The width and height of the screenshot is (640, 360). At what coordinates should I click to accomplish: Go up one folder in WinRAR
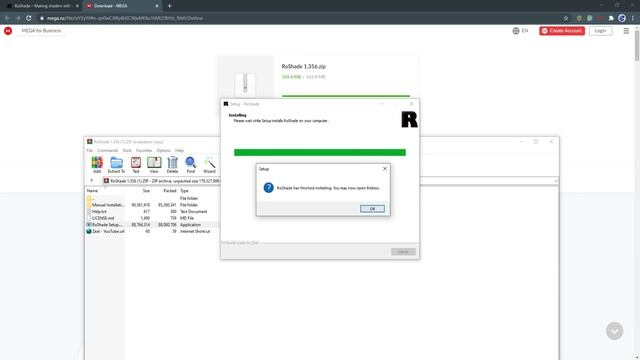(x=91, y=180)
